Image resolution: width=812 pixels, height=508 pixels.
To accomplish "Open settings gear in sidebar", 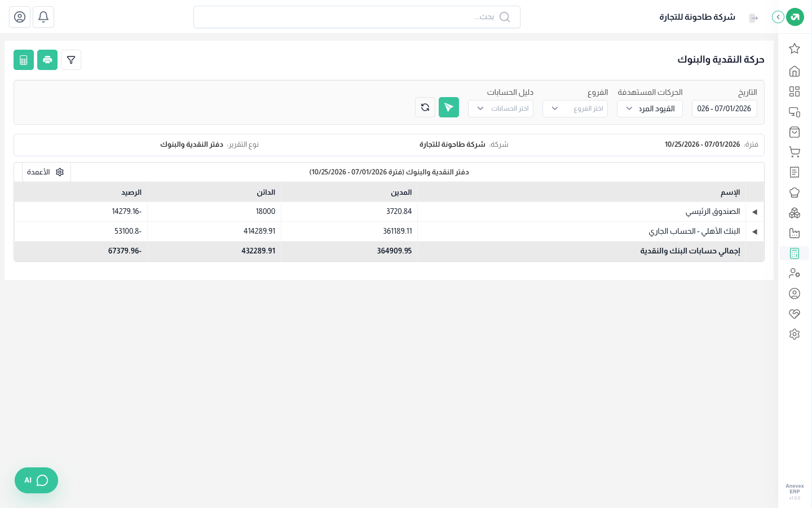I will pyautogui.click(x=795, y=334).
